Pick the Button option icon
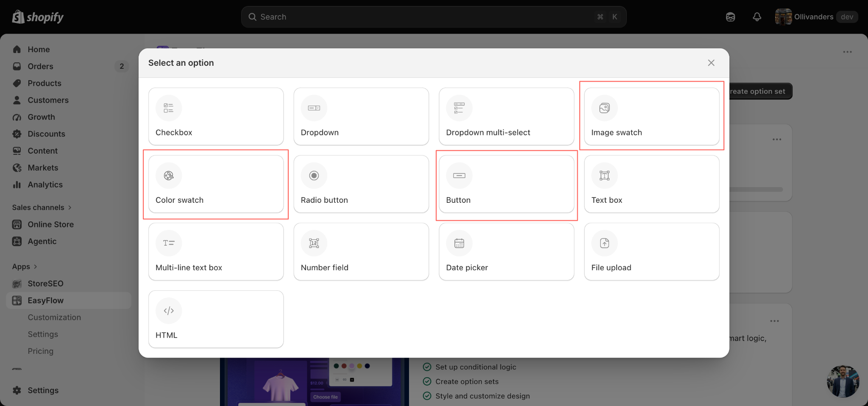The height and width of the screenshot is (406, 868). (x=459, y=175)
